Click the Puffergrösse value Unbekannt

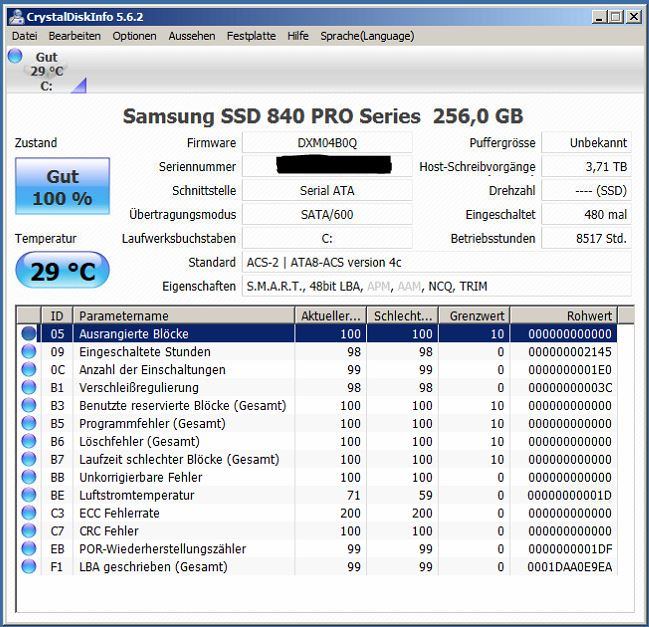[x=587, y=143]
